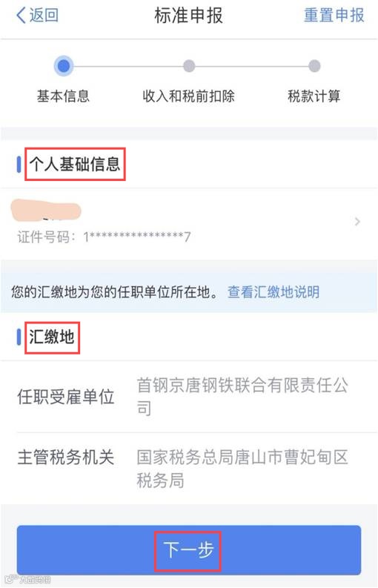Screen dimensions: 378x588
Task: Expand personal info with the right chevron
Action: 357,222
